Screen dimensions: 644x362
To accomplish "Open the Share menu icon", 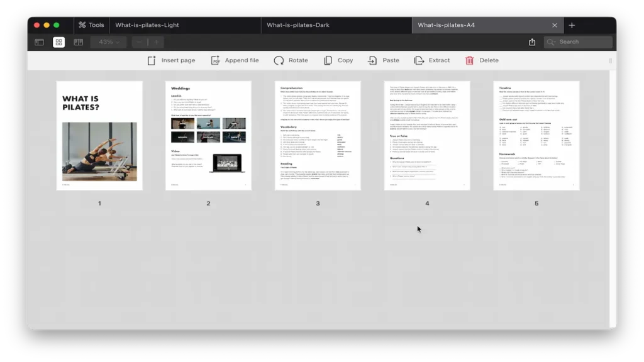I will 532,42.
